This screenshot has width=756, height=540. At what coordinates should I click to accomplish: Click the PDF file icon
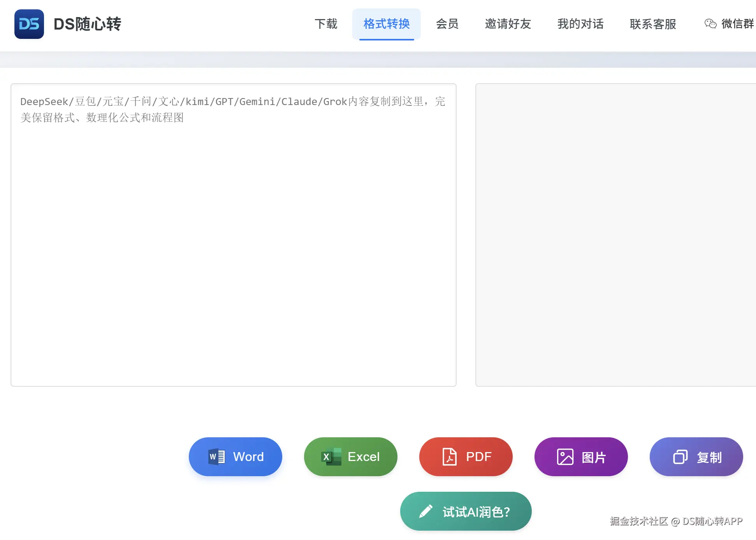(449, 457)
